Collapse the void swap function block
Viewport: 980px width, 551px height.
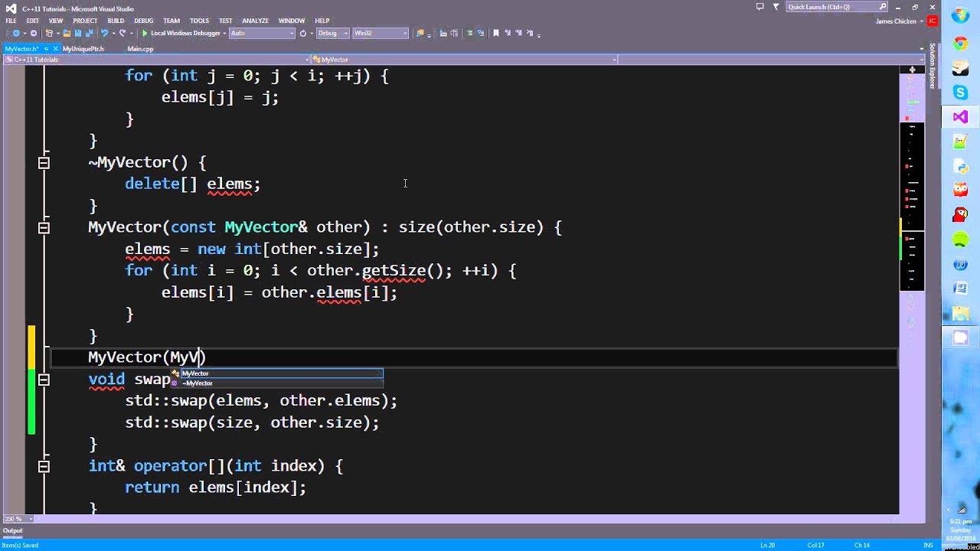pos(44,380)
